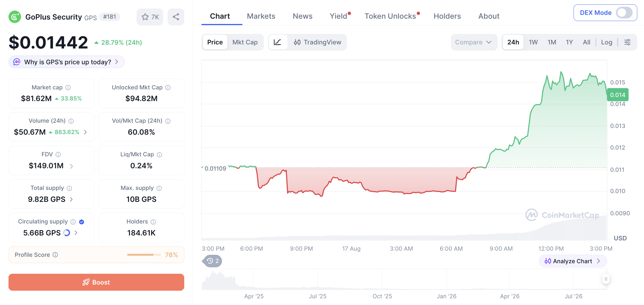The height and width of the screenshot is (305, 644).
Task: Expand FDV details chevron
Action: coord(71,166)
